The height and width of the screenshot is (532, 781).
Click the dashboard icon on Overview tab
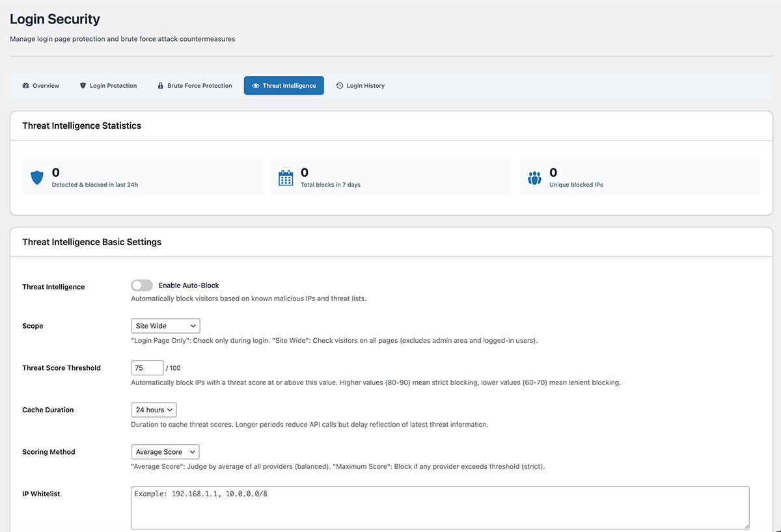tap(26, 86)
